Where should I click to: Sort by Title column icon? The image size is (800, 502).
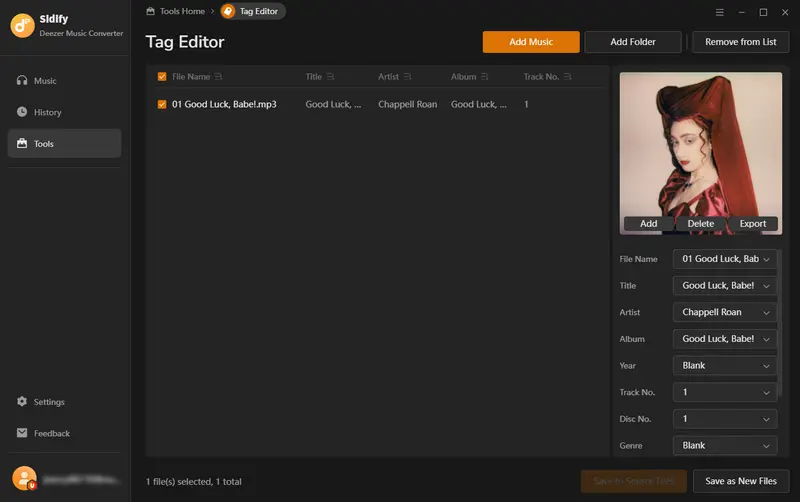[x=331, y=77]
